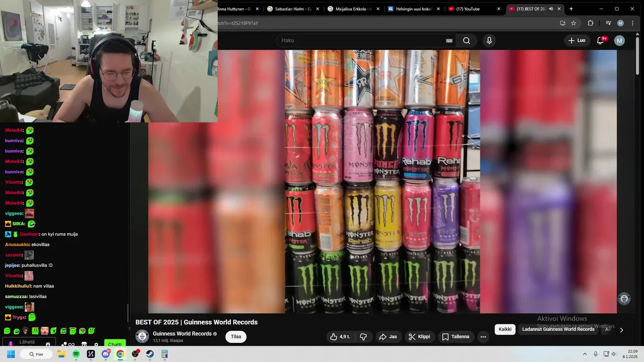Viewport: 644px width, 362px height.
Task: Open a new Chrome tab with plus
Action: 571,9
